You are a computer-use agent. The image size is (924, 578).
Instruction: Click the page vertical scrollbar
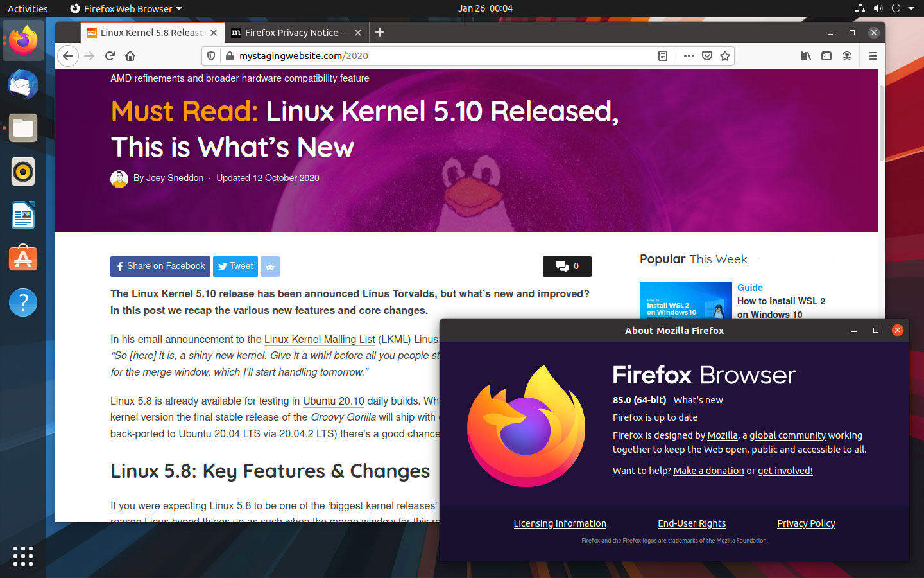[x=882, y=122]
